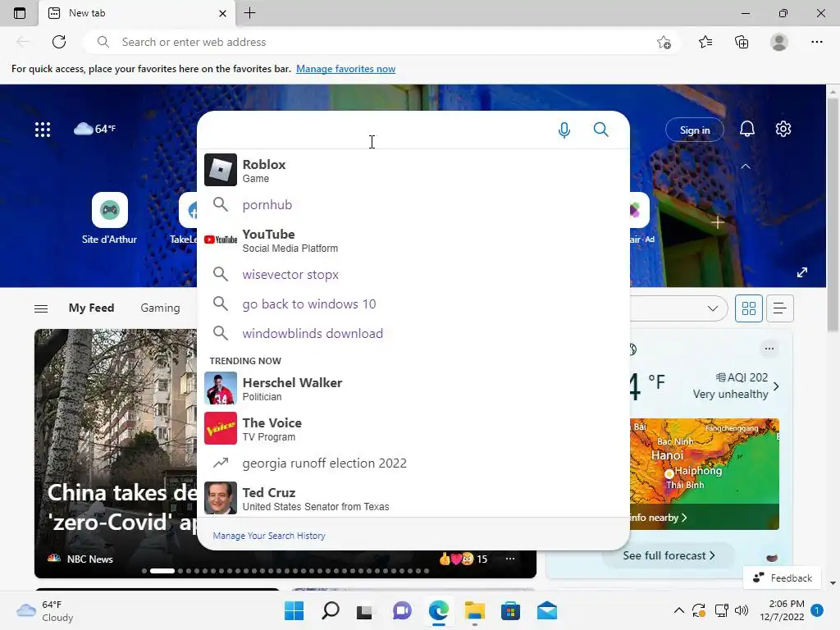Click the Sign in button

coord(695,130)
